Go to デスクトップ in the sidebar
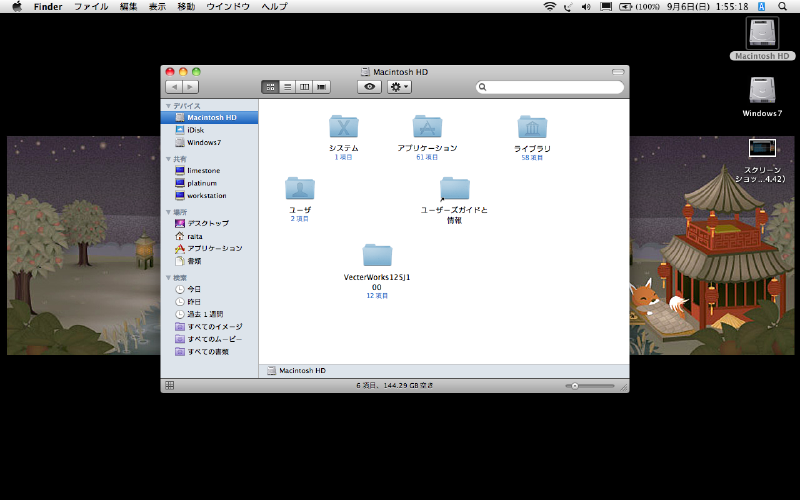The width and height of the screenshot is (800, 500). click(x=209, y=223)
